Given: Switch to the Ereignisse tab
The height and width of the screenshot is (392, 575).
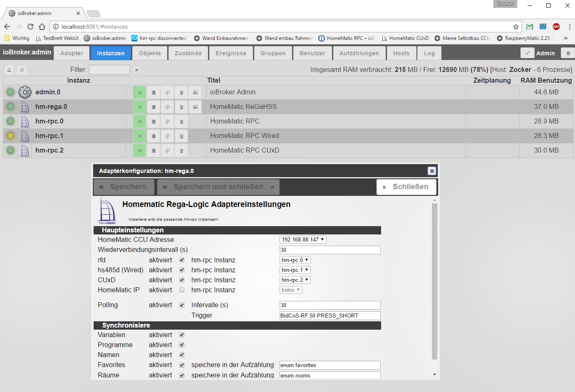Looking at the screenshot, I should pyautogui.click(x=231, y=53).
